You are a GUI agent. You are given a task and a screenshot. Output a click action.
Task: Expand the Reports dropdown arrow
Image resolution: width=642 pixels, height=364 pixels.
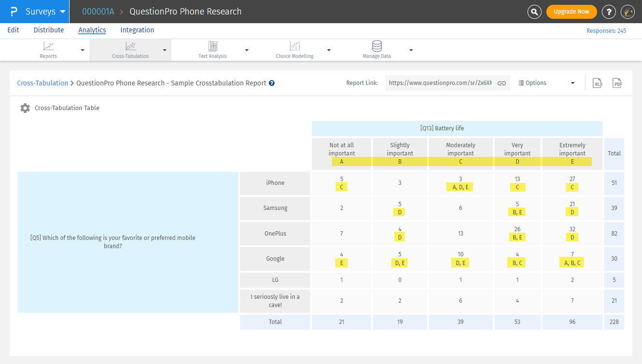coord(82,50)
